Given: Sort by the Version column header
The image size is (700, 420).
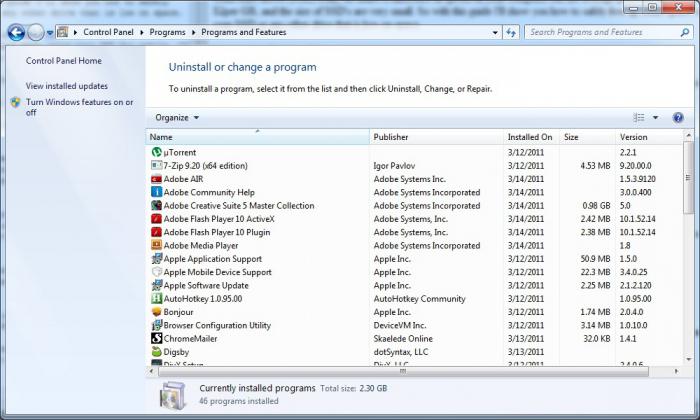Looking at the screenshot, I should pos(650,137).
